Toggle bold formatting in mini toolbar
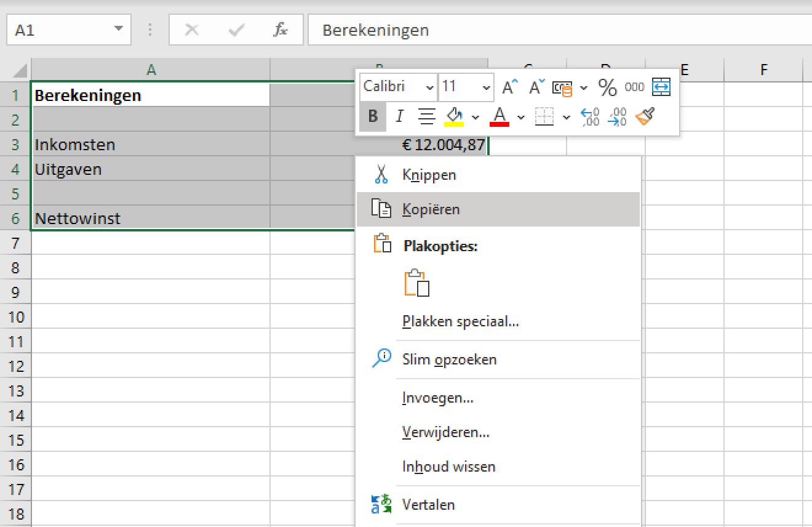Screen dimensions: 812x527 (x=373, y=116)
